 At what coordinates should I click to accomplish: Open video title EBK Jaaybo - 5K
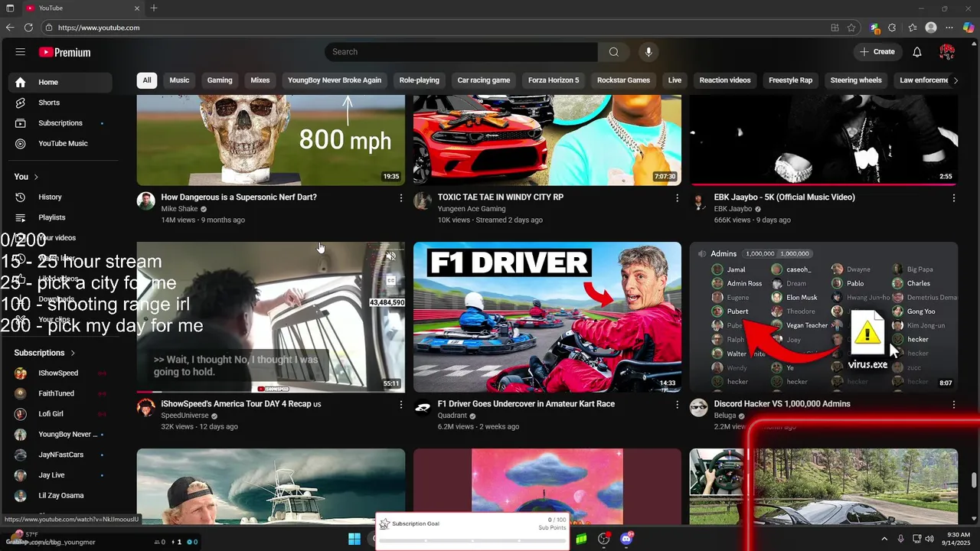pyautogui.click(x=784, y=197)
